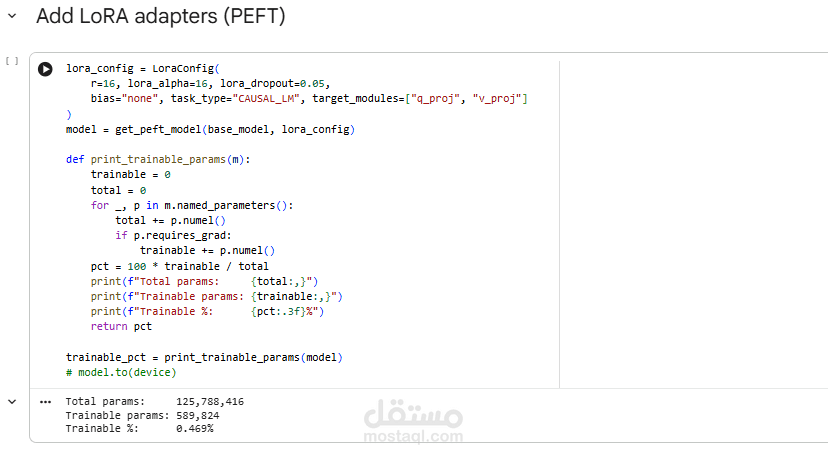The image size is (828, 454).
Task: Click the Trainable % 0.469% output line
Action: [x=139, y=428]
